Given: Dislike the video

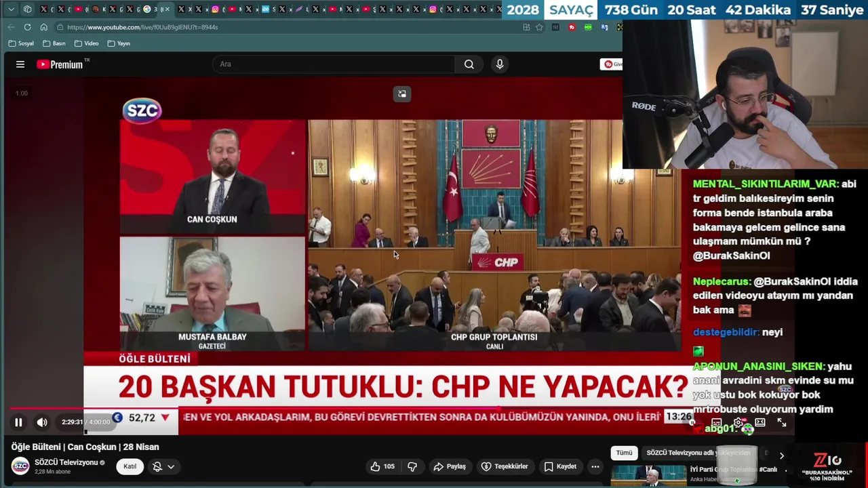Looking at the screenshot, I should (x=412, y=466).
